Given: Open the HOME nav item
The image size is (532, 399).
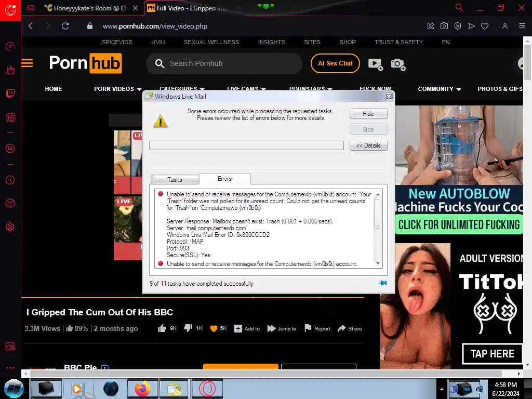Looking at the screenshot, I should coord(54,89).
